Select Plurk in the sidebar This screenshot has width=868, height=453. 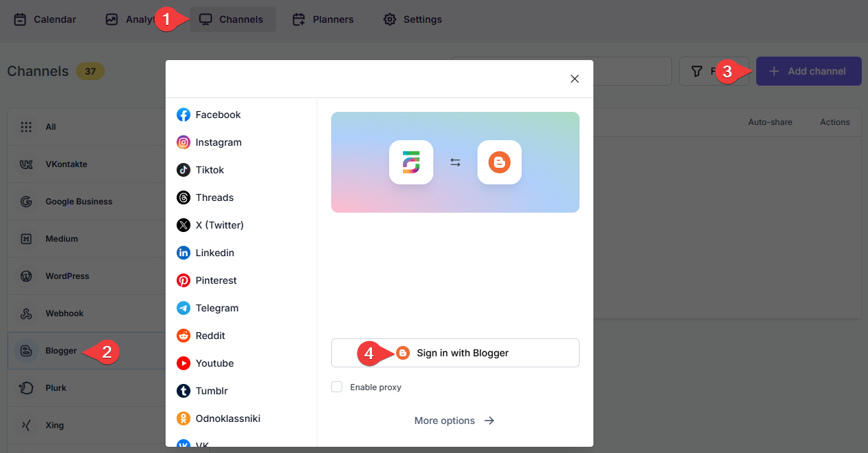[x=86, y=388]
